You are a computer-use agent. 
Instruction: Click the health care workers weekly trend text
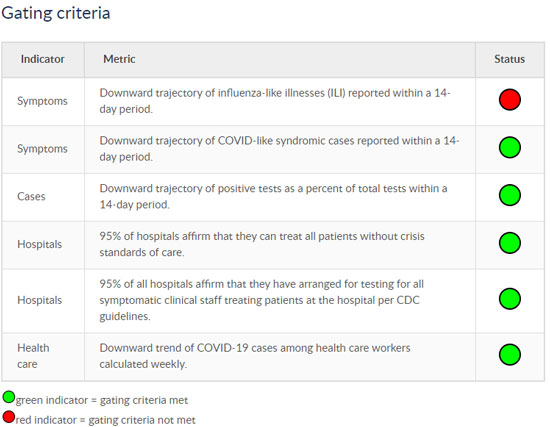click(x=255, y=356)
